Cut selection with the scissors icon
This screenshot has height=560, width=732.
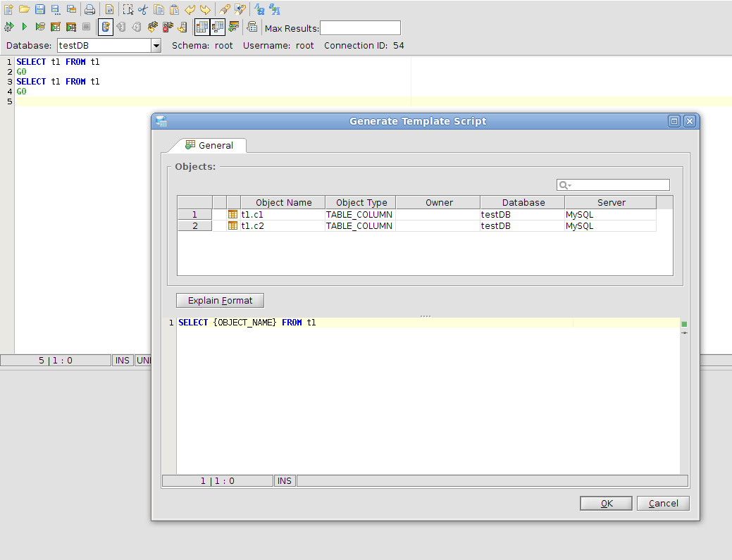point(143,9)
